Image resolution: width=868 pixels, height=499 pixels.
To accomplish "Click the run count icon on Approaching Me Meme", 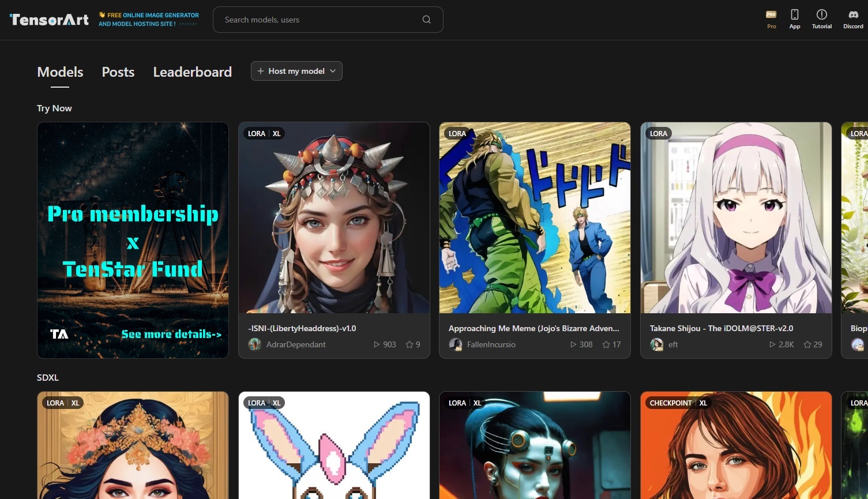I will point(573,344).
